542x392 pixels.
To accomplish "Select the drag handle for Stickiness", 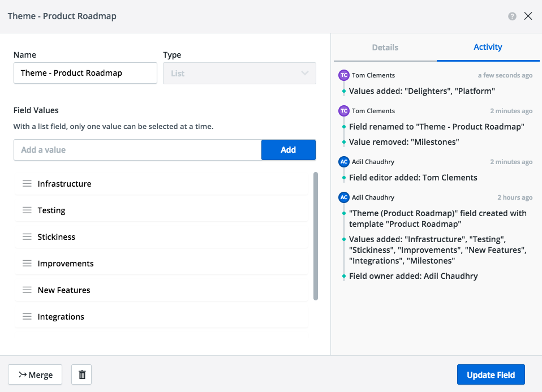I will coord(27,237).
